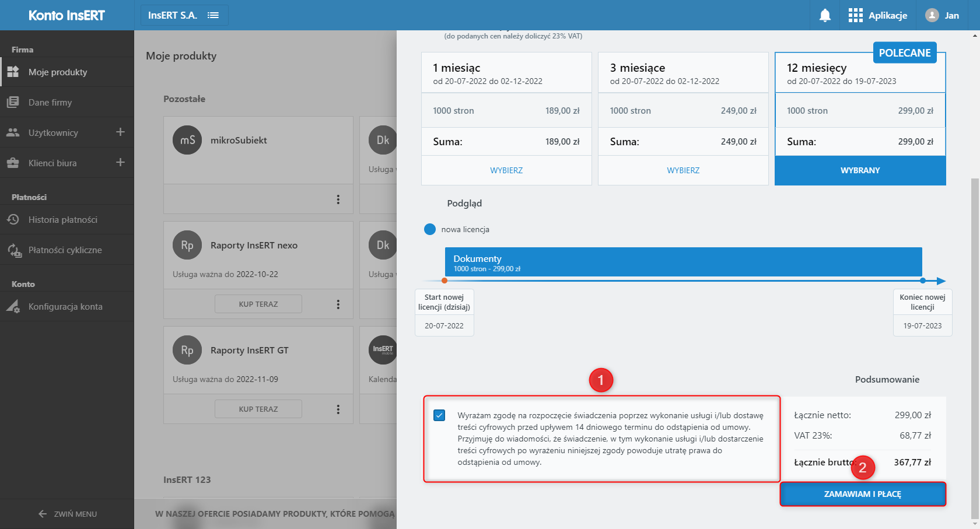Click the 20-07-2022 license start date
This screenshot has width=980, height=529.
pyautogui.click(x=444, y=326)
